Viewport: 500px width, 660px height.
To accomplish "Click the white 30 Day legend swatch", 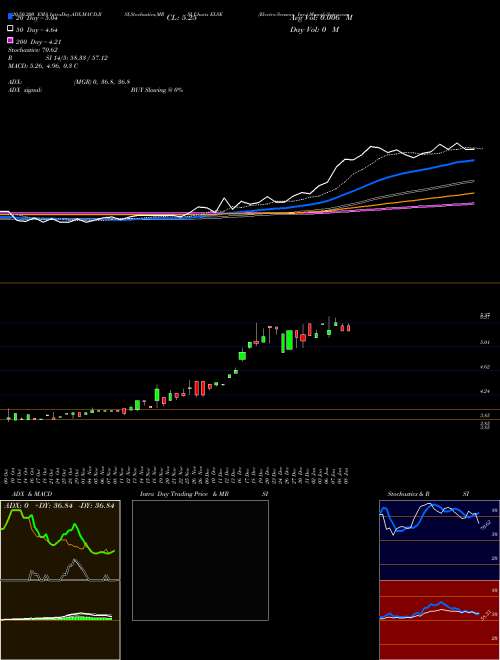I will coord(11,29).
